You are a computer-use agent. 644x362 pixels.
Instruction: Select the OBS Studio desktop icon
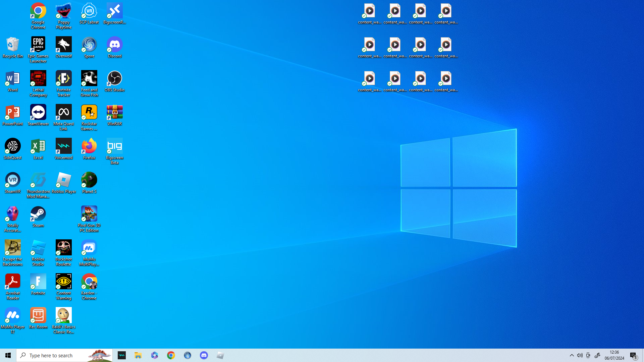114,81
